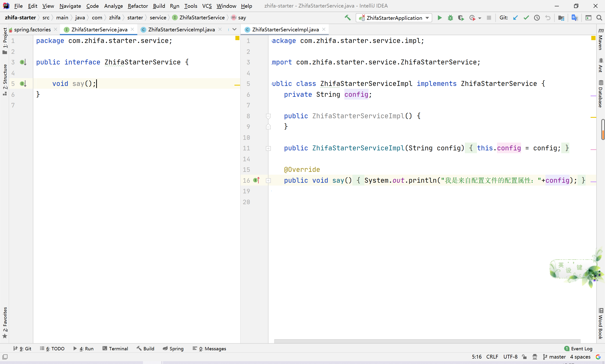Click overriding method gutter icon on line 16
The height and width of the screenshot is (364, 605).
pyautogui.click(x=256, y=180)
